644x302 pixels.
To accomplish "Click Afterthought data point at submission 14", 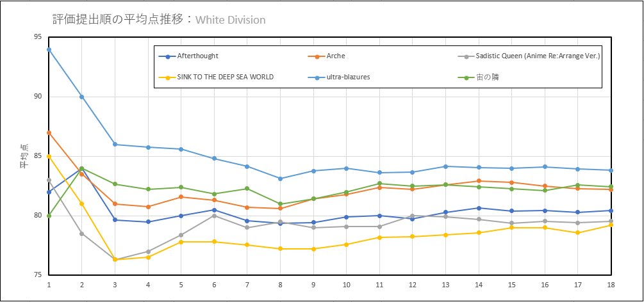I will coord(479,208).
